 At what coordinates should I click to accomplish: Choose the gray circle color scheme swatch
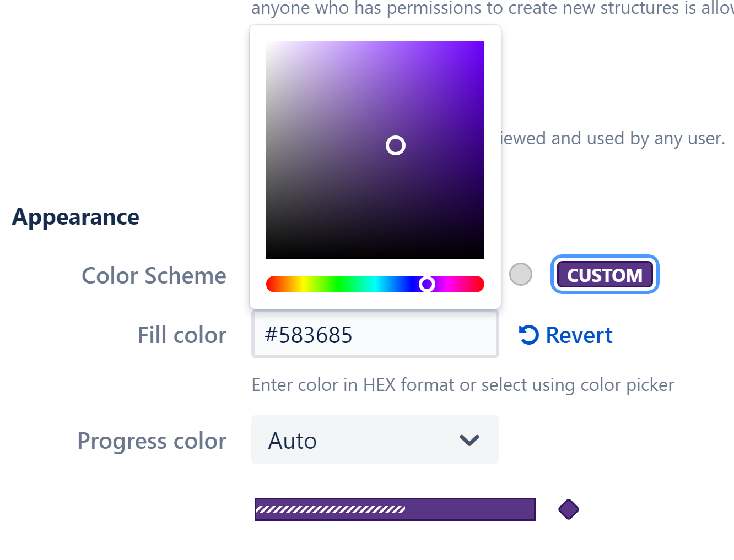pos(521,274)
